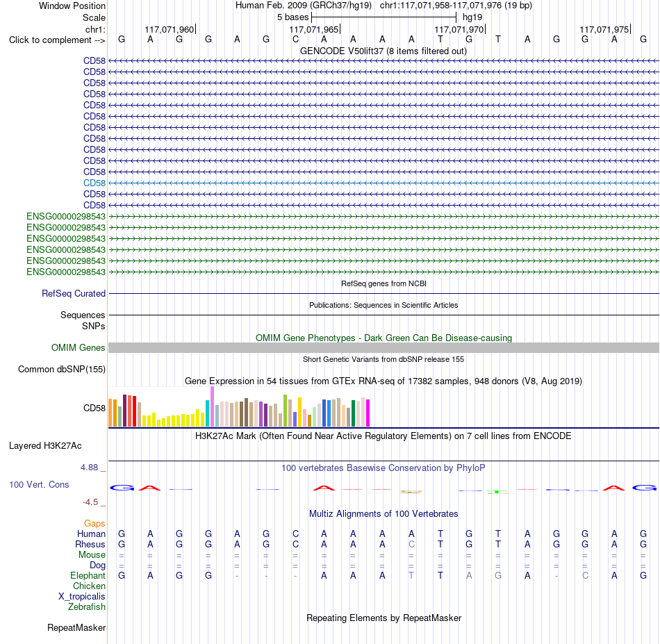This screenshot has height=644, width=660.
Task: Click the 117,071,965 ruler position label
Action: (313, 29)
